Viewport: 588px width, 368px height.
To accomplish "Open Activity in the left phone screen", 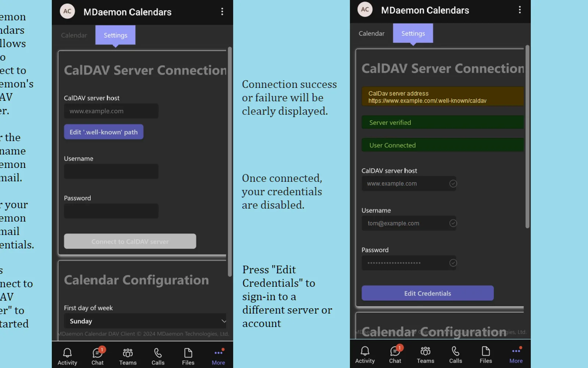I will (67, 356).
